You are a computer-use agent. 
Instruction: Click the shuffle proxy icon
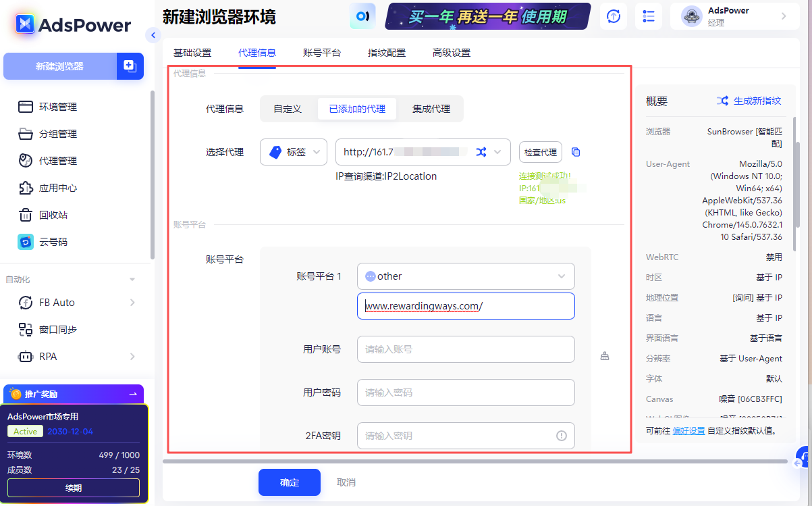click(482, 152)
